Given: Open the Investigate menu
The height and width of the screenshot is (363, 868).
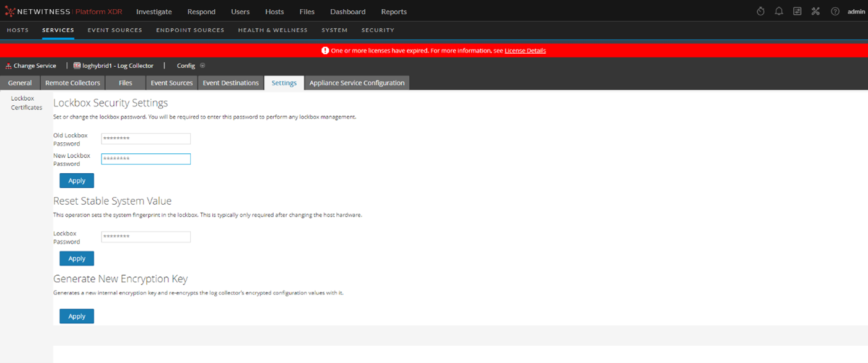Looking at the screenshot, I should pyautogui.click(x=154, y=11).
